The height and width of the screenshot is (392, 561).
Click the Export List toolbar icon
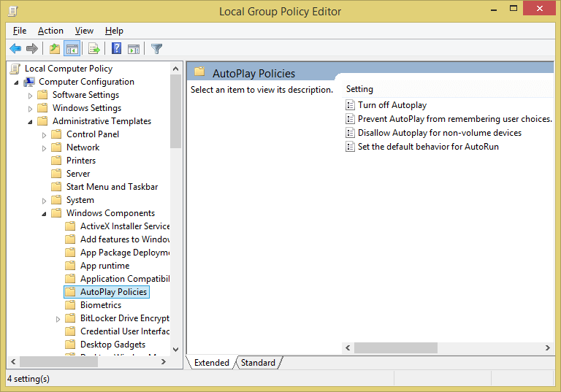pyautogui.click(x=94, y=48)
